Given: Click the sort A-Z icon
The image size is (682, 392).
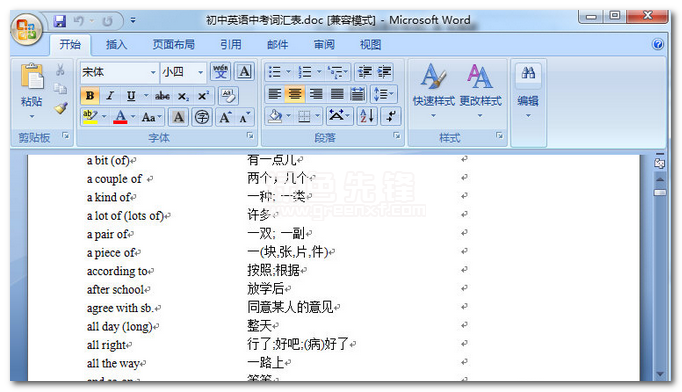Looking at the screenshot, I should (x=367, y=116).
